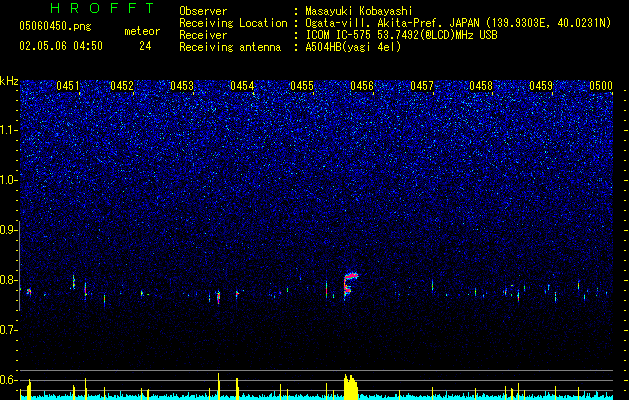This screenshot has height=400, width=629.
Task: Click the 0459 time marker
Action: click(x=541, y=85)
